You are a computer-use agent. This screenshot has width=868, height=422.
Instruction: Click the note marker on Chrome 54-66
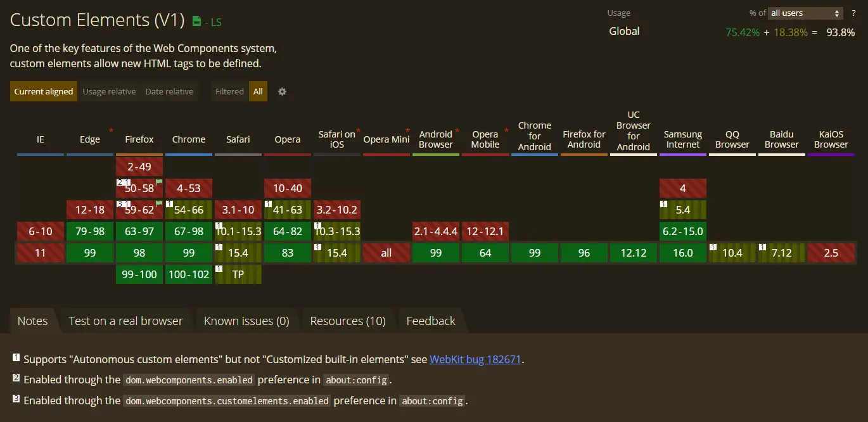pyautogui.click(x=170, y=204)
